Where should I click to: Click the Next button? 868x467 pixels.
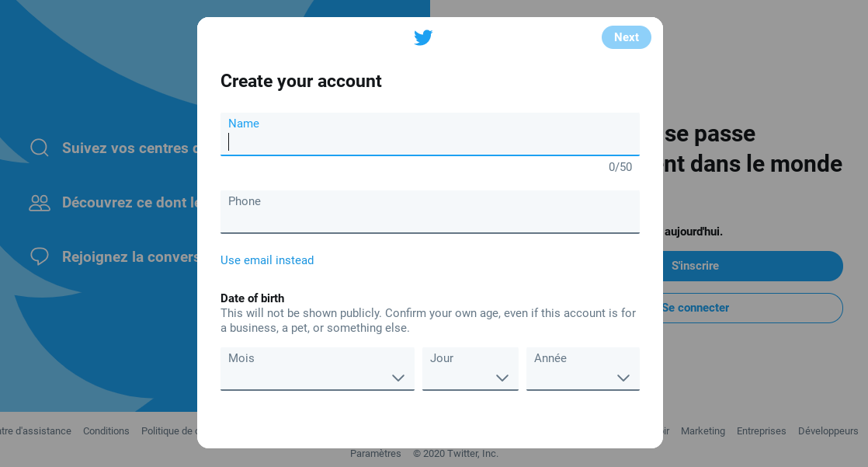click(626, 37)
